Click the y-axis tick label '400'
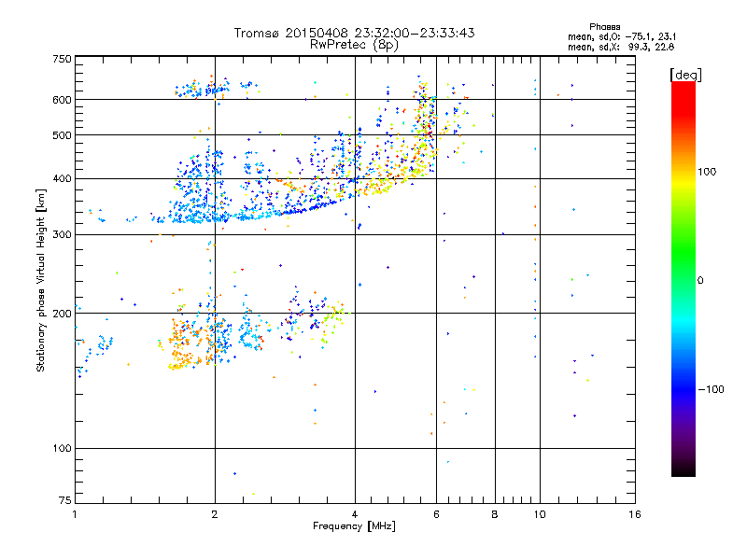 pos(62,179)
